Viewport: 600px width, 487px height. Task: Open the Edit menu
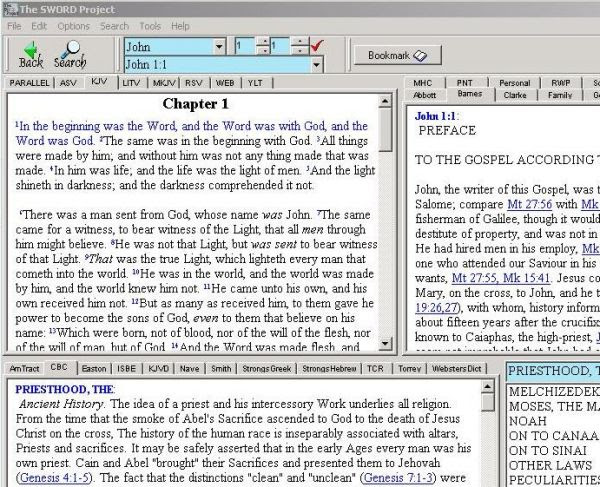[39, 26]
